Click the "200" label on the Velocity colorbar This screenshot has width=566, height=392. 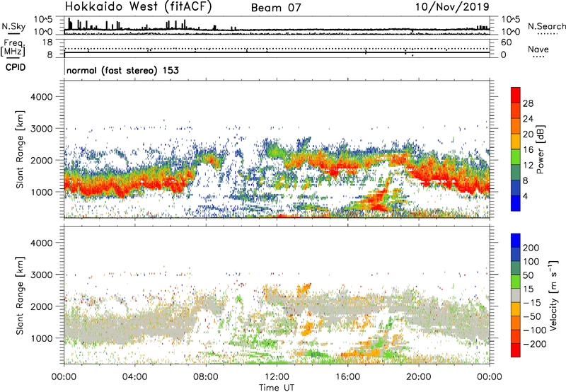pyautogui.click(x=531, y=248)
